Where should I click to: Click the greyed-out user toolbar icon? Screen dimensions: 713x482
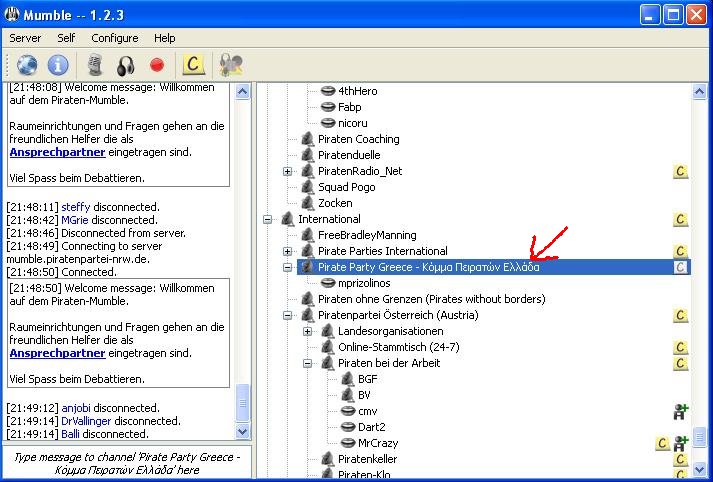click(x=231, y=65)
